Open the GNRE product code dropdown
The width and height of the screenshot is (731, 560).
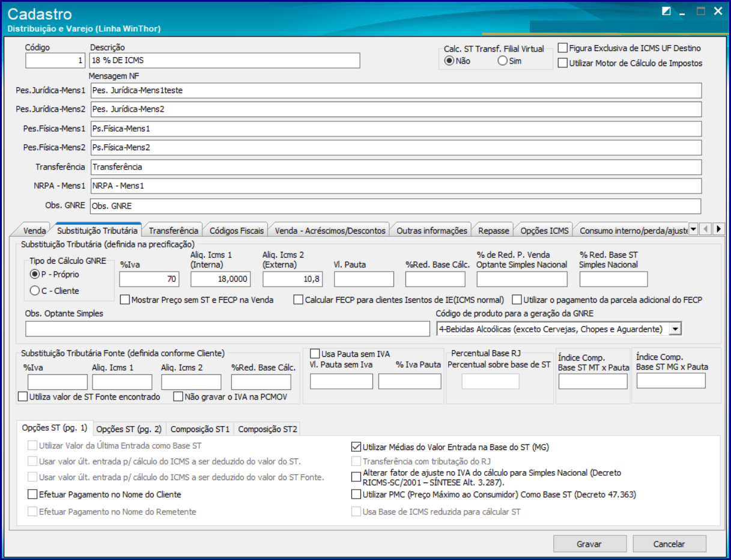click(676, 329)
